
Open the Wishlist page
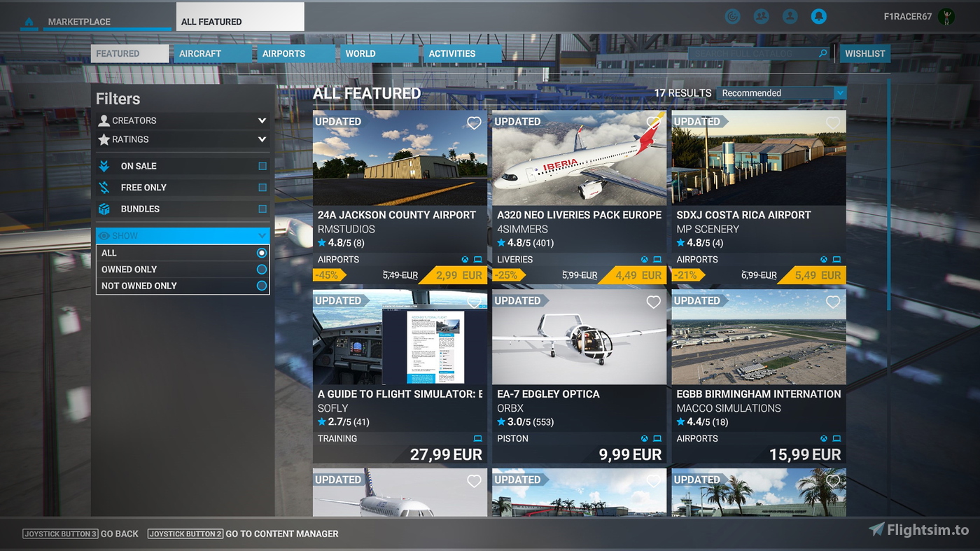[864, 53]
